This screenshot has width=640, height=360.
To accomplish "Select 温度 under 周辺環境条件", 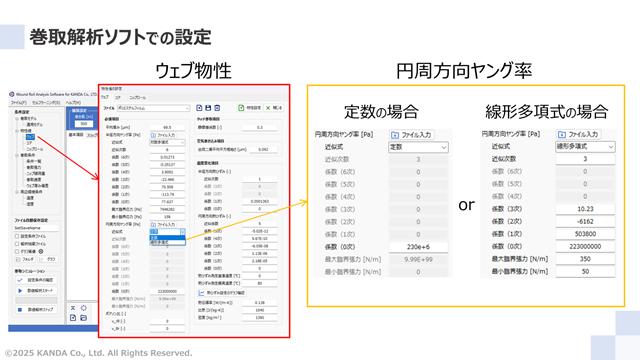I will pos(30,198).
